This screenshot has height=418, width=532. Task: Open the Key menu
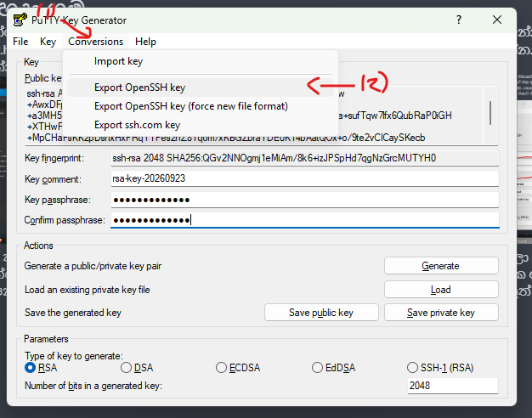(x=48, y=42)
